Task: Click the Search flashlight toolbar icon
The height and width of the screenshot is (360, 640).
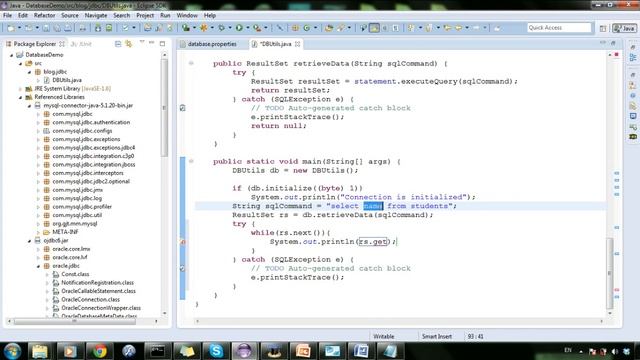Action: [340, 28]
